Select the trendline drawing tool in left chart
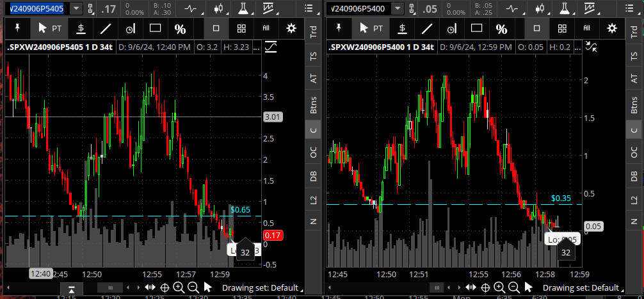Viewport: 644px width, 299px height. [x=106, y=29]
